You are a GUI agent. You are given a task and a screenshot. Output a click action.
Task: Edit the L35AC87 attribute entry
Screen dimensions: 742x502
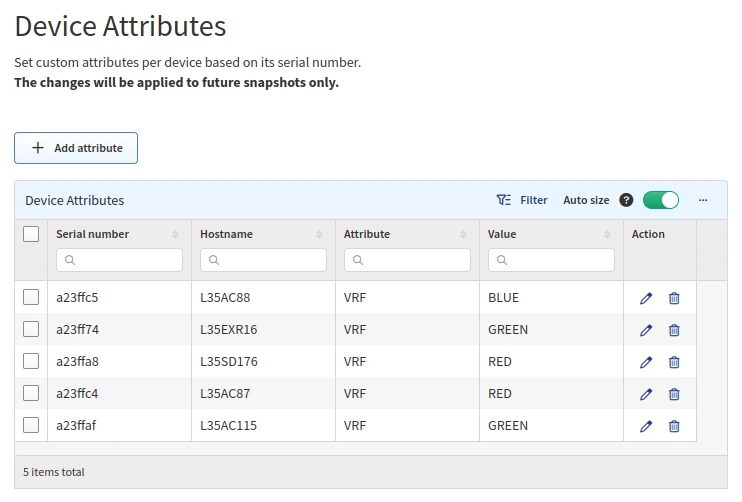646,394
